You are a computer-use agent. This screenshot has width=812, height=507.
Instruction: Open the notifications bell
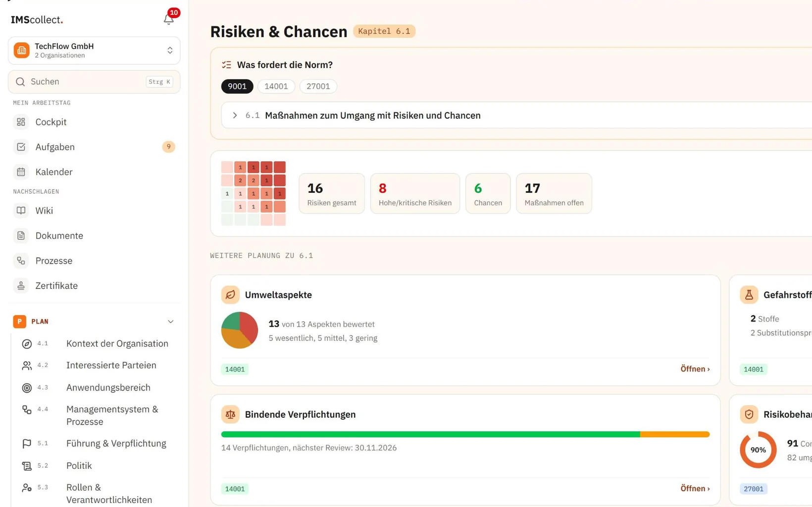(169, 19)
